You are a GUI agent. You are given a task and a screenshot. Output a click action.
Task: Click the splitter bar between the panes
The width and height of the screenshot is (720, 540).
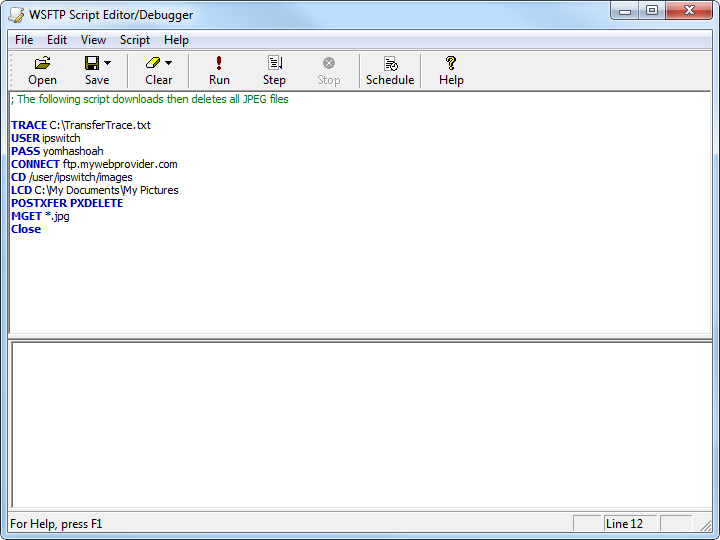pos(360,338)
